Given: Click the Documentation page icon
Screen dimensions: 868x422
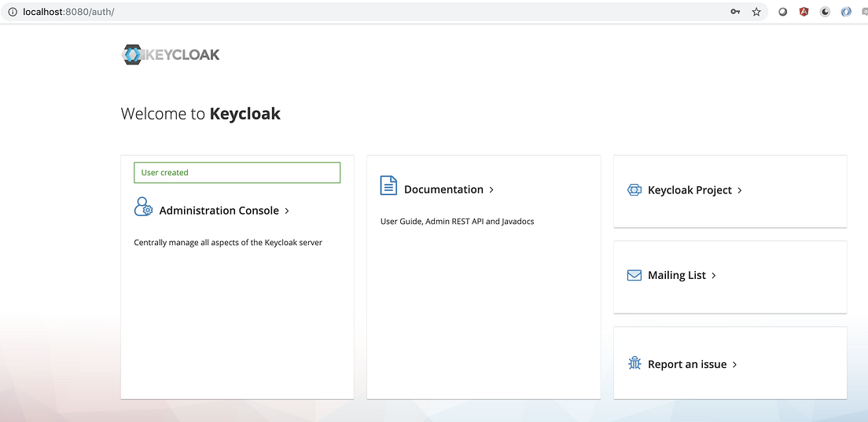Looking at the screenshot, I should [x=388, y=185].
